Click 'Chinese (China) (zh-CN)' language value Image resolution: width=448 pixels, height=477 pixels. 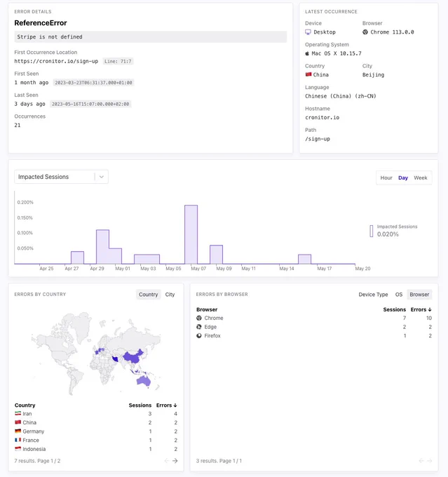pos(341,96)
